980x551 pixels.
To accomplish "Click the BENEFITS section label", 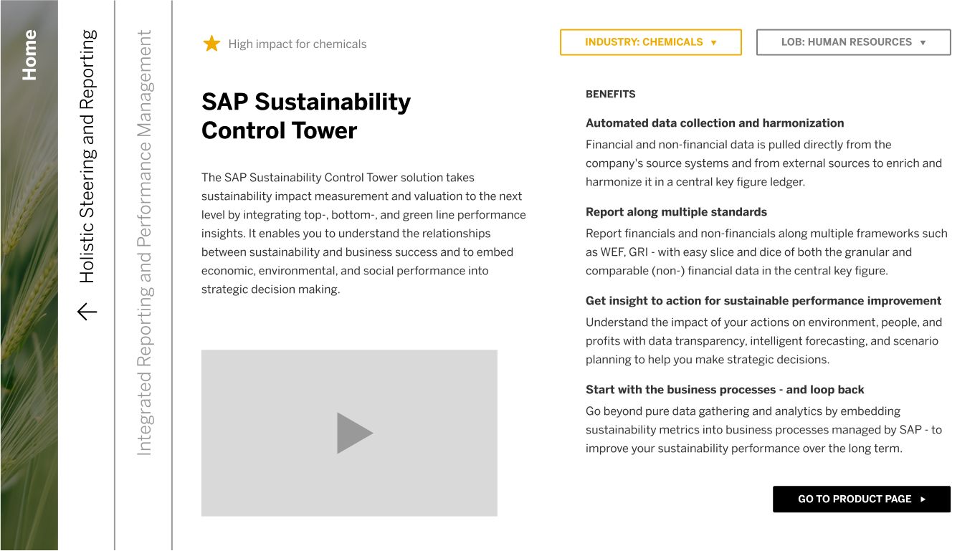I will tap(610, 94).
